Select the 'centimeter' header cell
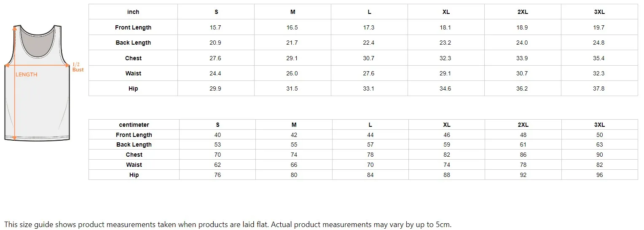The image size is (644, 230). click(x=134, y=125)
